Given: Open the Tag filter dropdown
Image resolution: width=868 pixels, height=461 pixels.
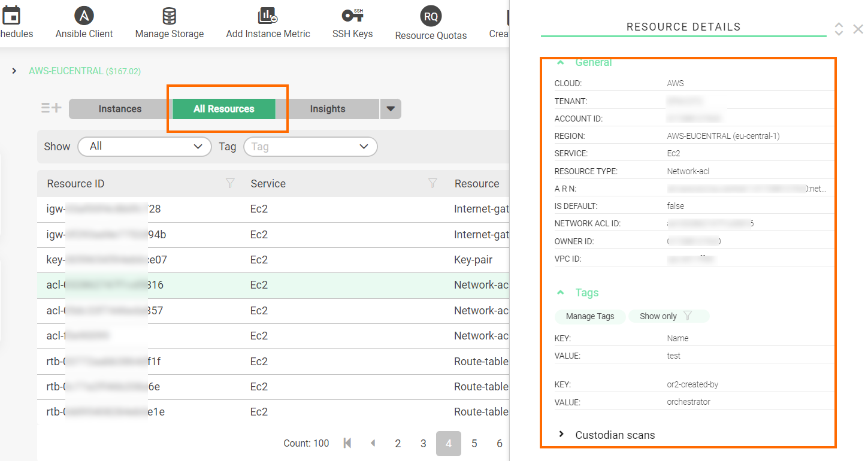Looking at the screenshot, I should [310, 147].
